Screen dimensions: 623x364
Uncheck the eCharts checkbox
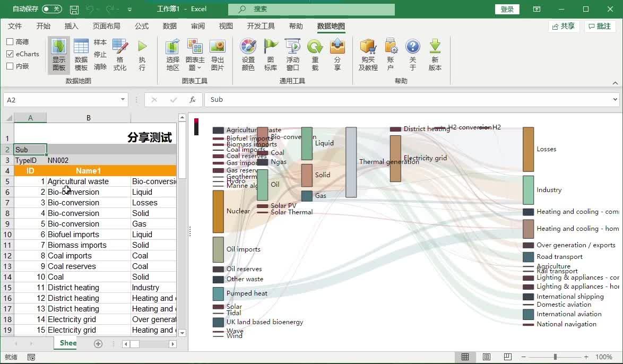click(x=9, y=54)
